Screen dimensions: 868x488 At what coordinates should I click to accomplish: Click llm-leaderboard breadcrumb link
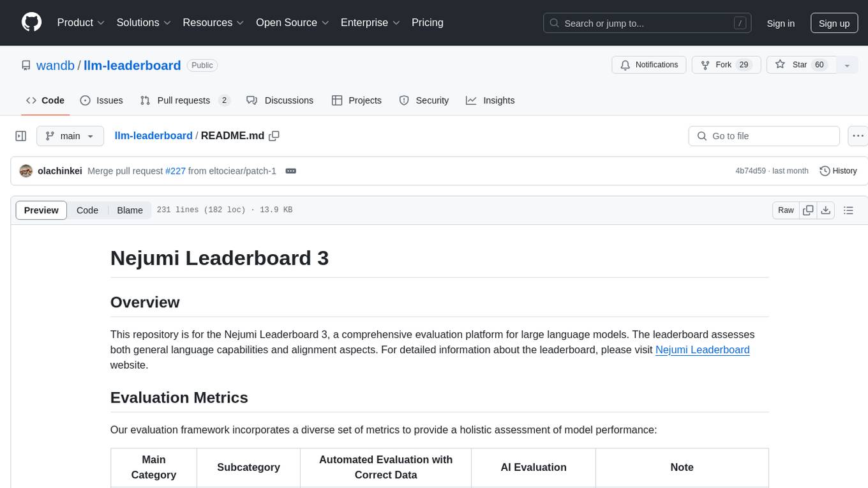(153, 135)
